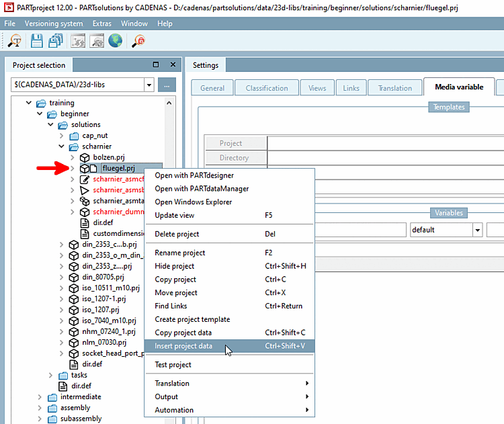Viewport: 504px width, 424px height.
Task: Collapse the scharnier folder node
Action: 61,146
